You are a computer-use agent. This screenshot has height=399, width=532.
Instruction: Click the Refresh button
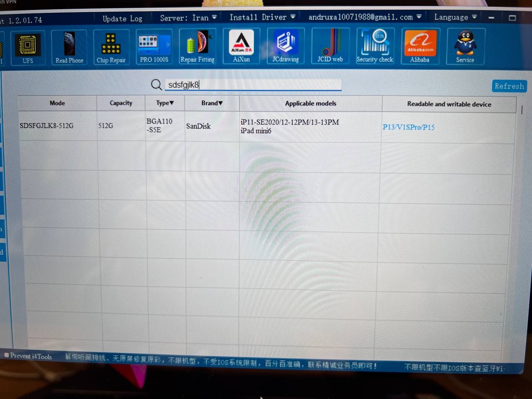(510, 86)
